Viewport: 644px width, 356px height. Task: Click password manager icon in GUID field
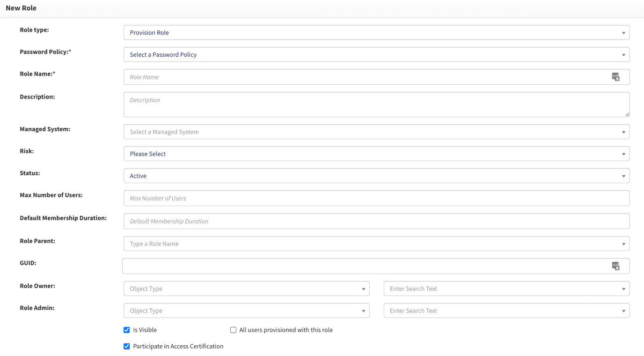click(x=615, y=266)
